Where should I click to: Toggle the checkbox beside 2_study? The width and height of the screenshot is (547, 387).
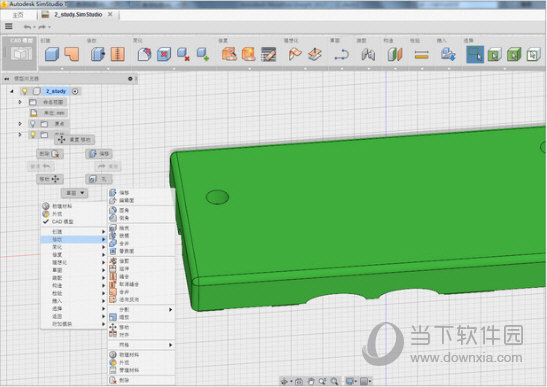tap(36, 91)
